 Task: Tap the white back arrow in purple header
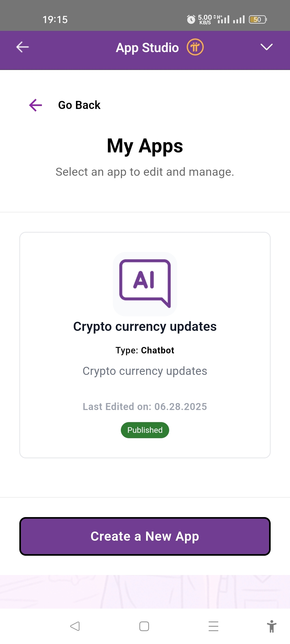[23, 47]
